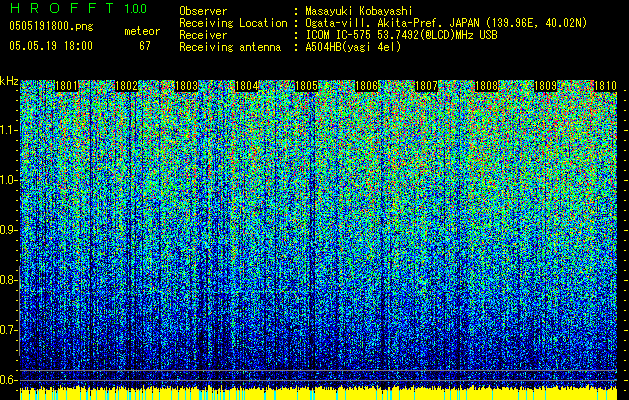Select the 1810 time marker
This screenshot has height=400, width=629.
[605, 86]
